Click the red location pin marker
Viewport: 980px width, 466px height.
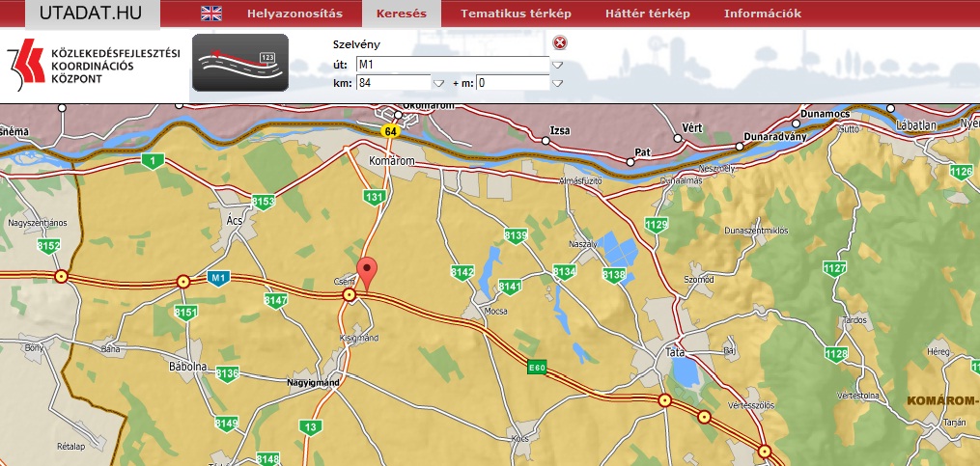pos(367,271)
